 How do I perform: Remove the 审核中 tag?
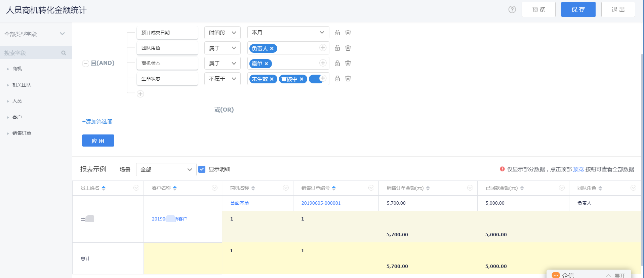pyautogui.click(x=301, y=79)
